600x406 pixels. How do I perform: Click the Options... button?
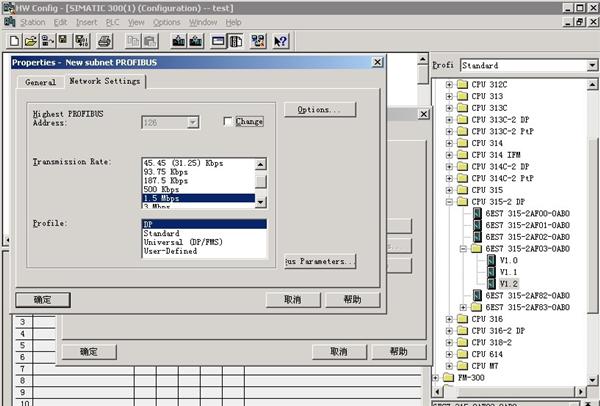[320, 110]
